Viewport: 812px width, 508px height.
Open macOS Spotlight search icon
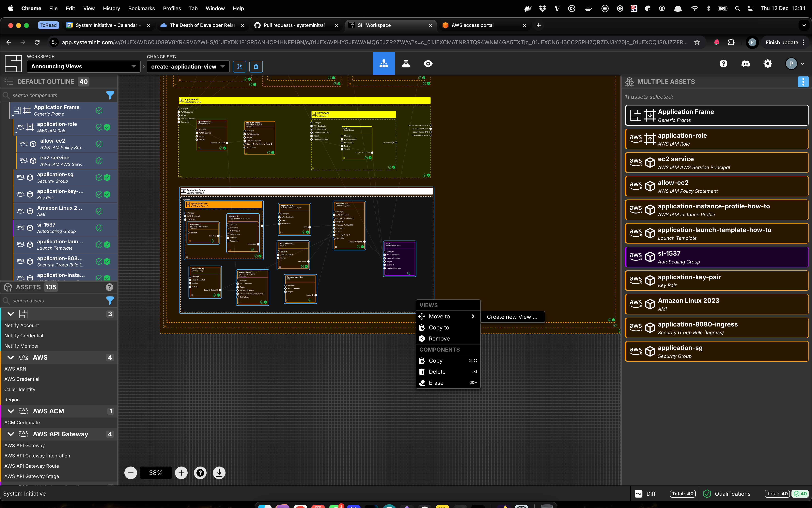pos(737,8)
